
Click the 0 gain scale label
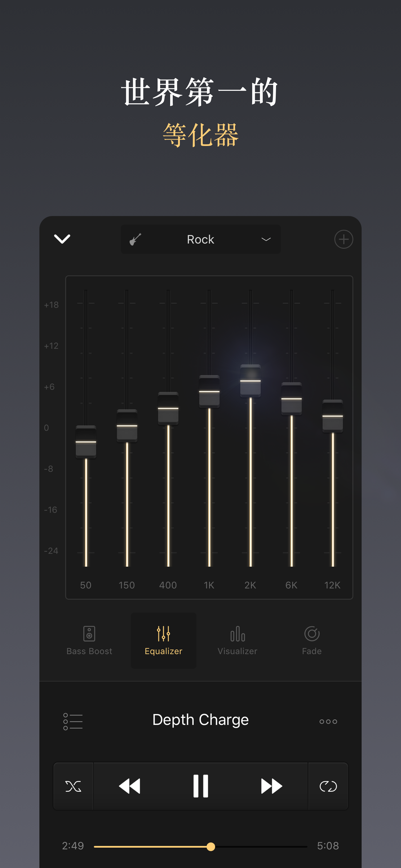click(x=46, y=428)
